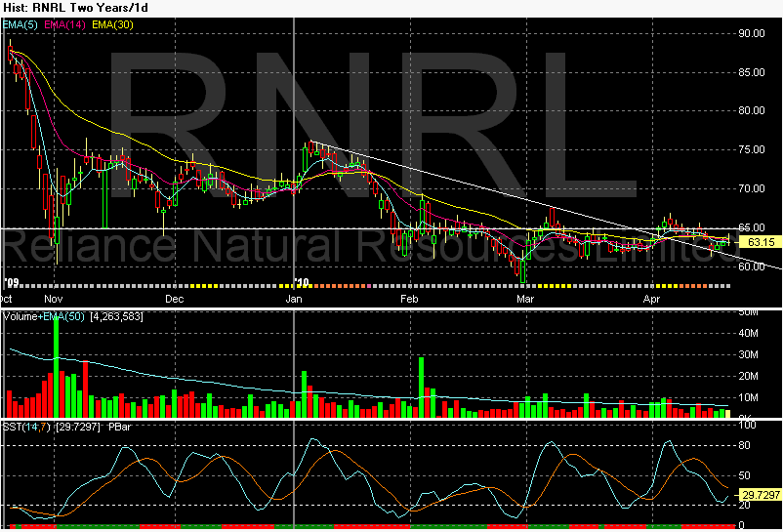Click the 50 level on stochastic axis
Viewport: 783px width, 532px height.
coord(744,475)
